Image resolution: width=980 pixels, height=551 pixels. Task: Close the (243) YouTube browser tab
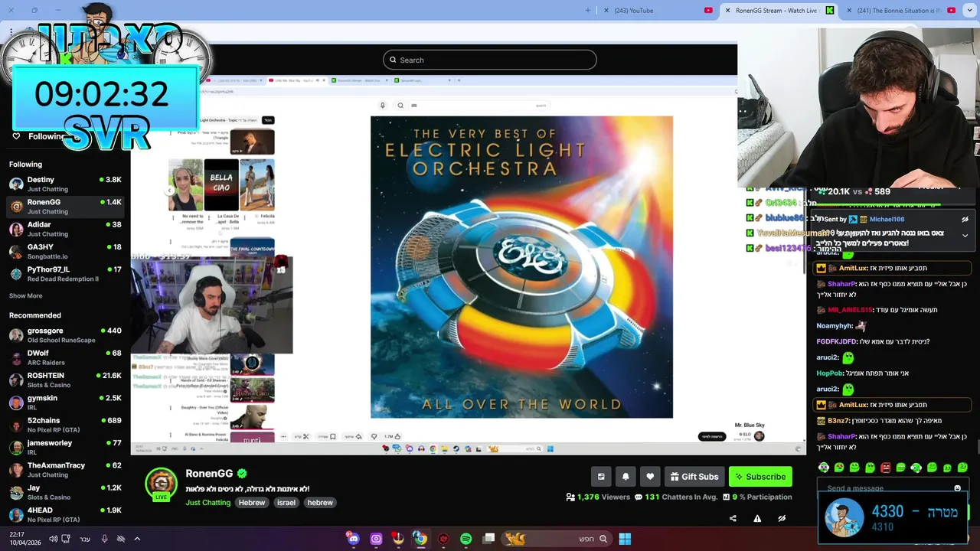coord(606,10)
